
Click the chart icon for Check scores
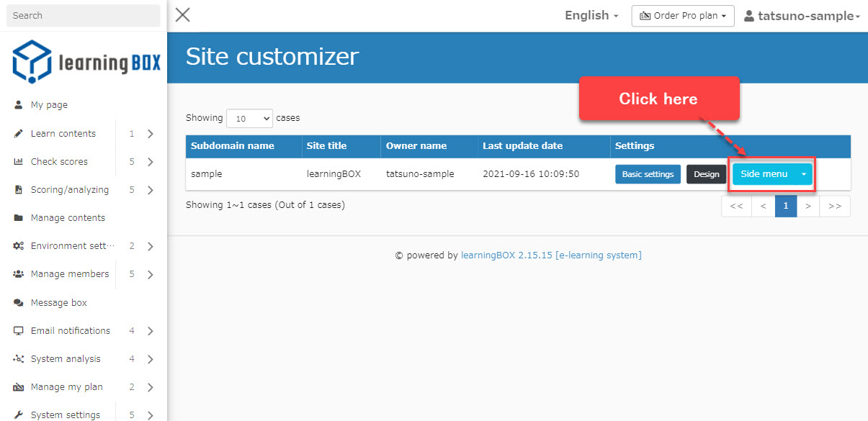[19, 162]
